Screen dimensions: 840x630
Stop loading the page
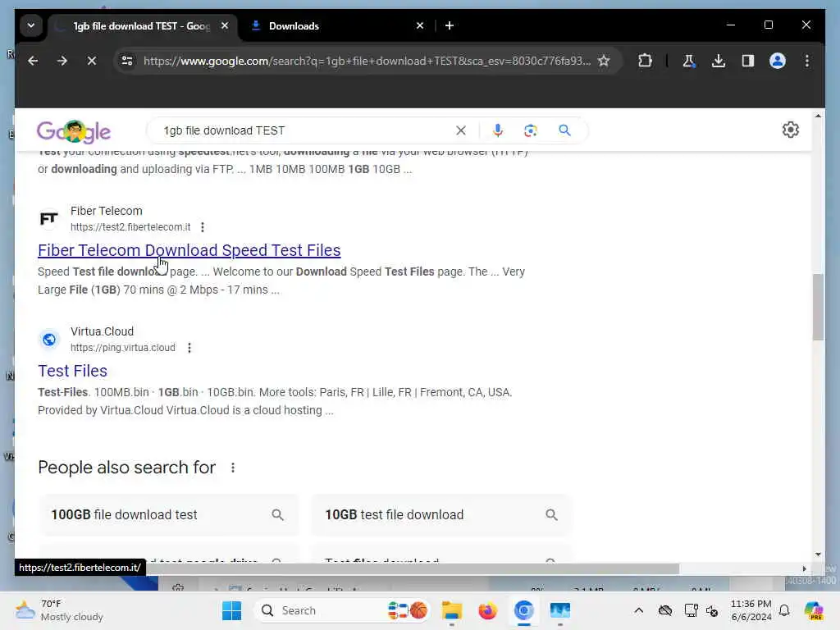(92, 61)
